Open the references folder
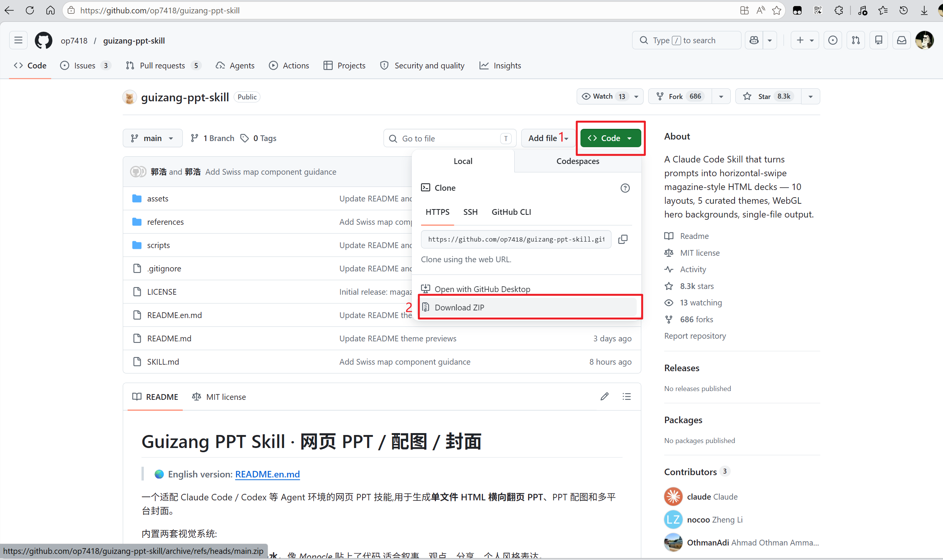Viewport: 943px width, 560px height. click(x=165, y=222)
